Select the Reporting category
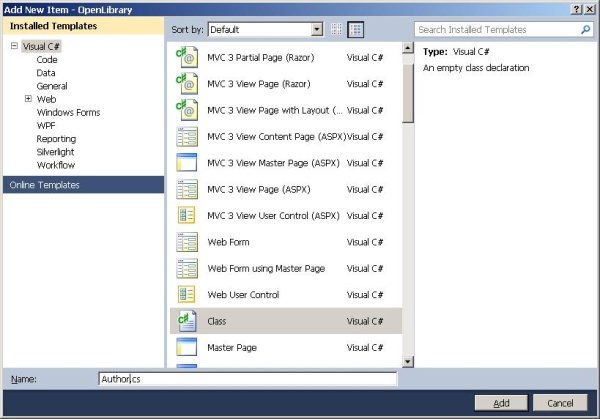The image size is (600, 419). (x=56, y=139)
